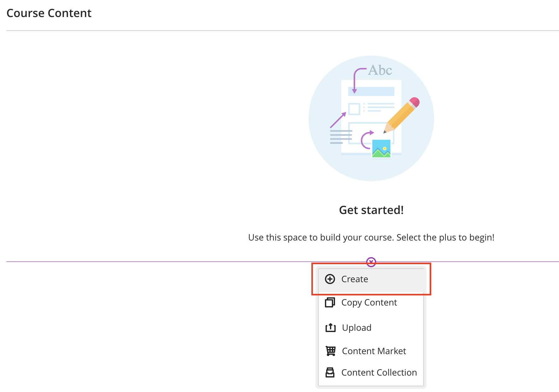The height and width of the screenshot is (392, 559).
Task: Click the plus-circle icon beside Create
Action: tap(330, 279)
